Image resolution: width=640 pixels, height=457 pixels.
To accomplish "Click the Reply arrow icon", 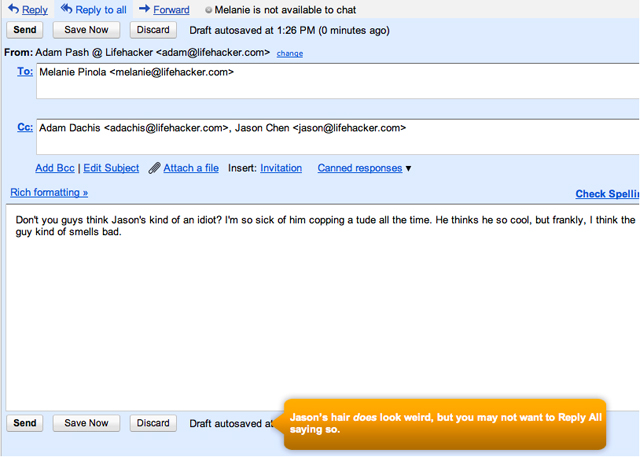I will [x=14, y=9].
